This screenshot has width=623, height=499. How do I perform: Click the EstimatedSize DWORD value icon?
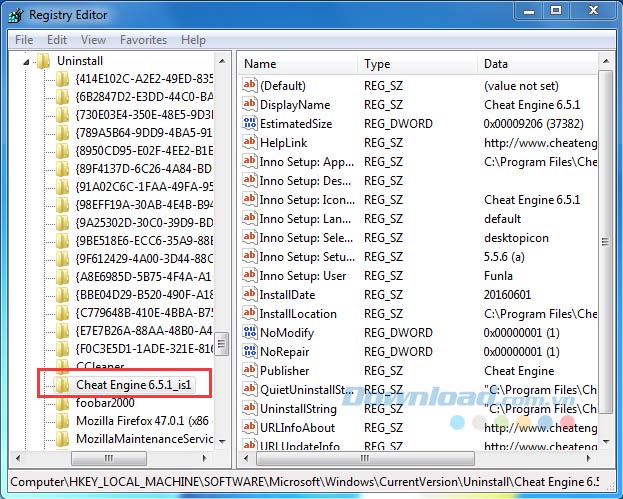tap(250, 123)
